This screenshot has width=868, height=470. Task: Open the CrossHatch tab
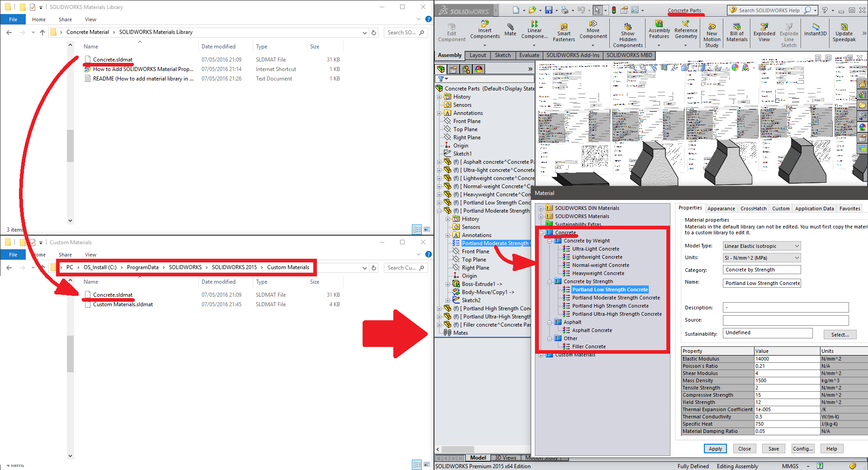coord(753,209)
